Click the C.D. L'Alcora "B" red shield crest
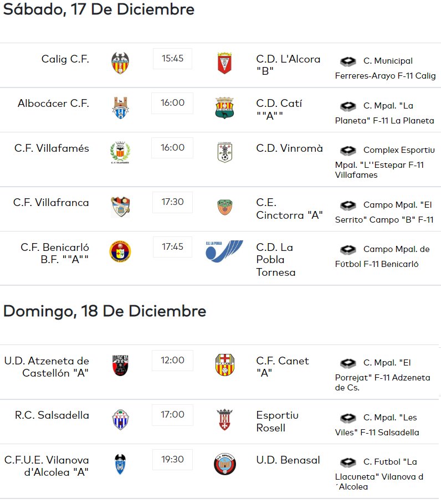 (224, 63)
